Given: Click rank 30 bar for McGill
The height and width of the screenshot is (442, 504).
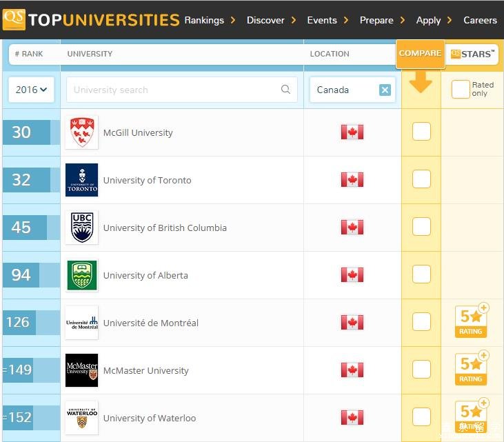Looking at the screenshot, I should tap(26, 132).
